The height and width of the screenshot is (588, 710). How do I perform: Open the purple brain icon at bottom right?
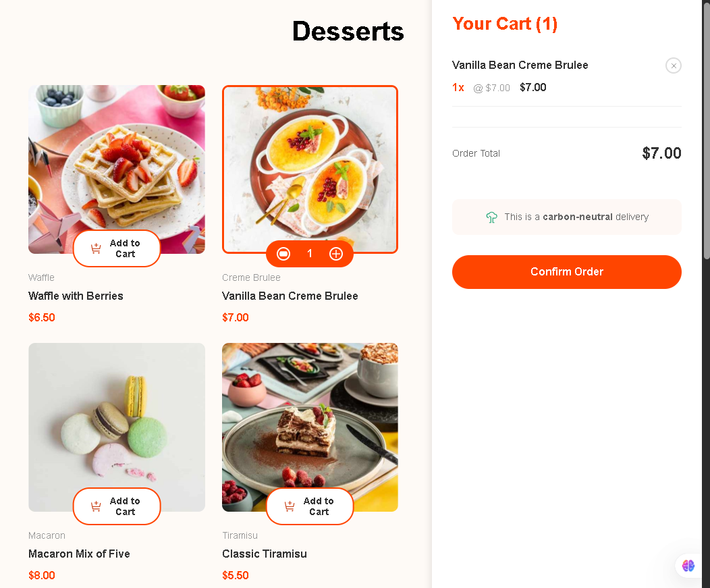[x=688, y=566]
